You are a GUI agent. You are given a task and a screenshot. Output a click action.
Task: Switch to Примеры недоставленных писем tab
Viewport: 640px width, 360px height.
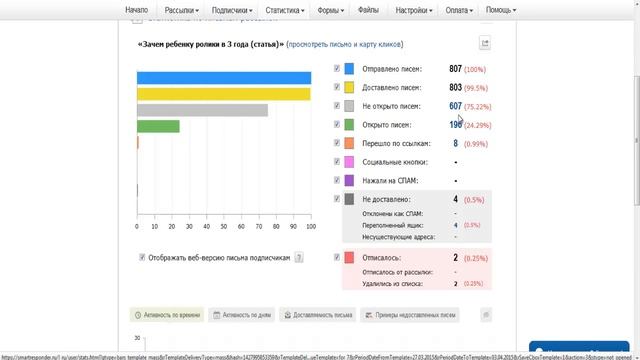pyautogui.click(x=410, y=315)
